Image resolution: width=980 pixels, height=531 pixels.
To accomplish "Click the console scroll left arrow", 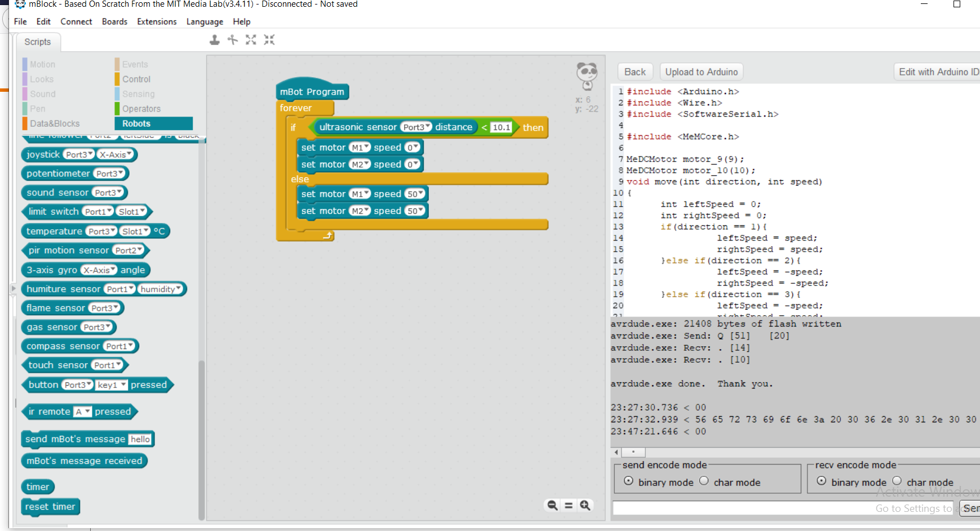I will click(x=617, y=452).
